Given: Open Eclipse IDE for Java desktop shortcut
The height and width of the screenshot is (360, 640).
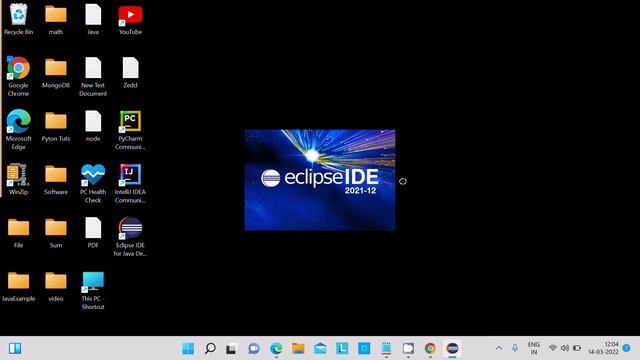Looking at the screenshot, I should click(x=130, y=237).
